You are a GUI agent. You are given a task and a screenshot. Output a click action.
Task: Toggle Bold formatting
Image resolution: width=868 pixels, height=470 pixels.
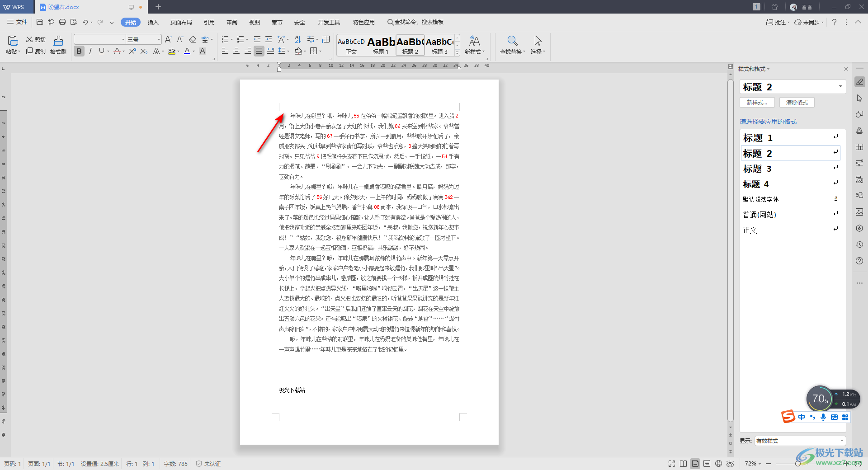79,51
